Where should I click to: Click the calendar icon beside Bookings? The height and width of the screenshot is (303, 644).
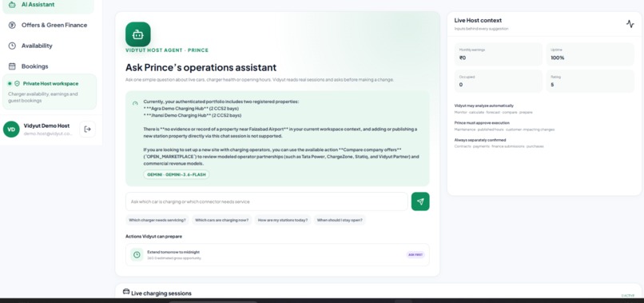(x=12, y=66)
